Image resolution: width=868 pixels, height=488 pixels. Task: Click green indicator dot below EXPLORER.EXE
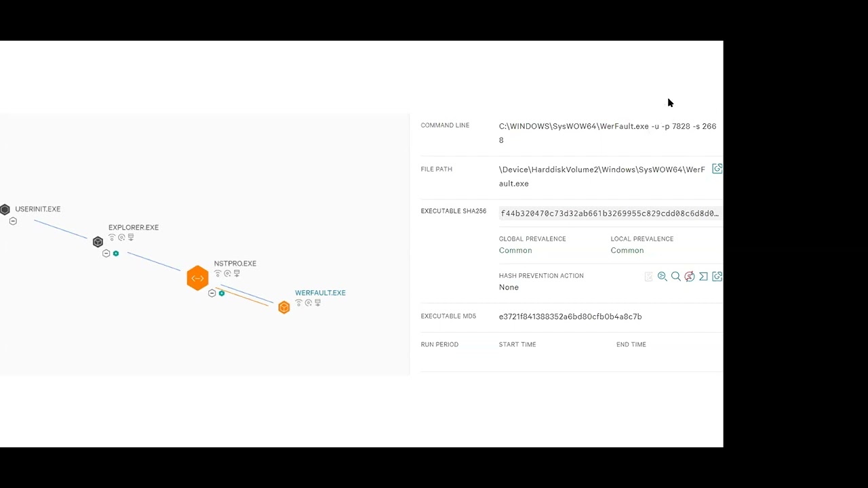[x=116, y=253]
